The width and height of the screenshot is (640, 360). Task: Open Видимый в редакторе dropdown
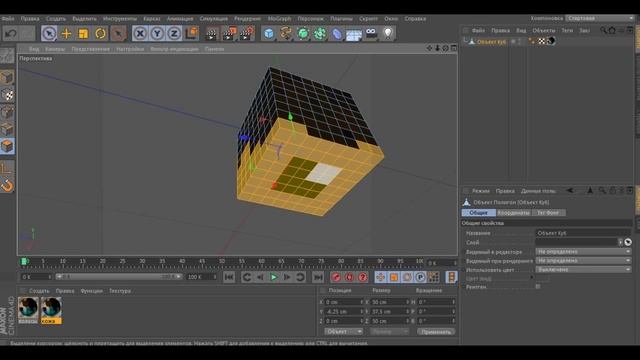(583, 252)
